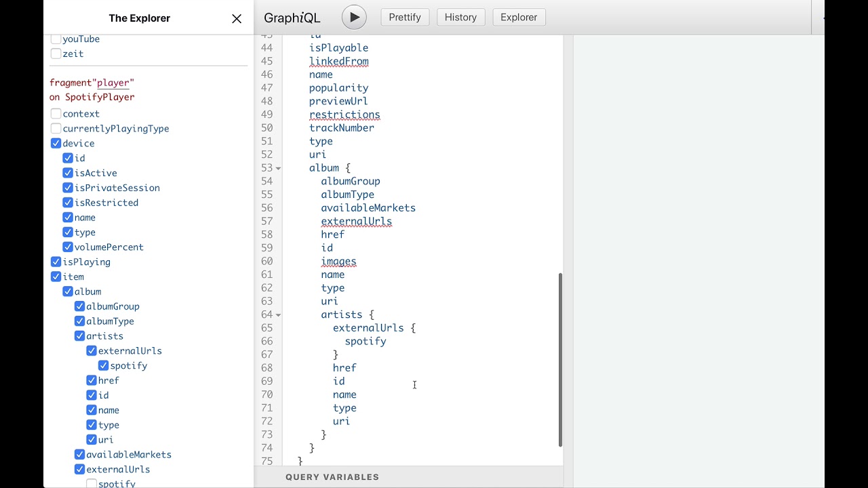Screen dimensions: 868x488
Task: Uncheck the spotify field under artists externalUrls
Action: [x=104, y=366]
